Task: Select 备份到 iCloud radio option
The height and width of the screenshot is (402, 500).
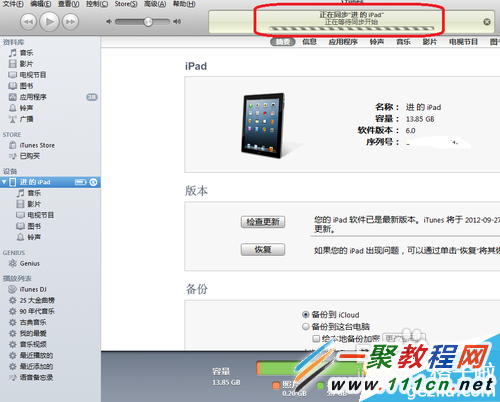Action: pos(305,314)
